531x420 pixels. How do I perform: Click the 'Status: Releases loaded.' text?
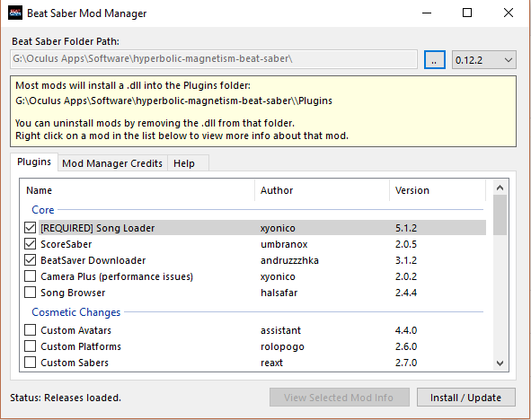(66, 398)
